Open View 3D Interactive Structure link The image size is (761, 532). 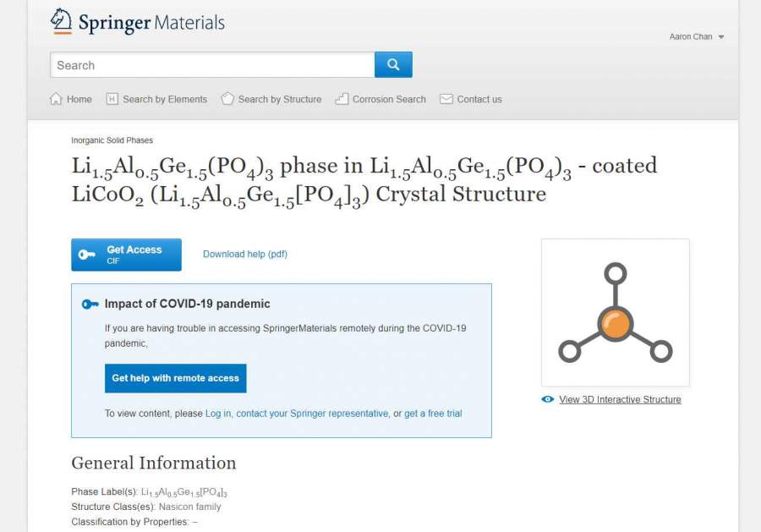click(620, 399)
